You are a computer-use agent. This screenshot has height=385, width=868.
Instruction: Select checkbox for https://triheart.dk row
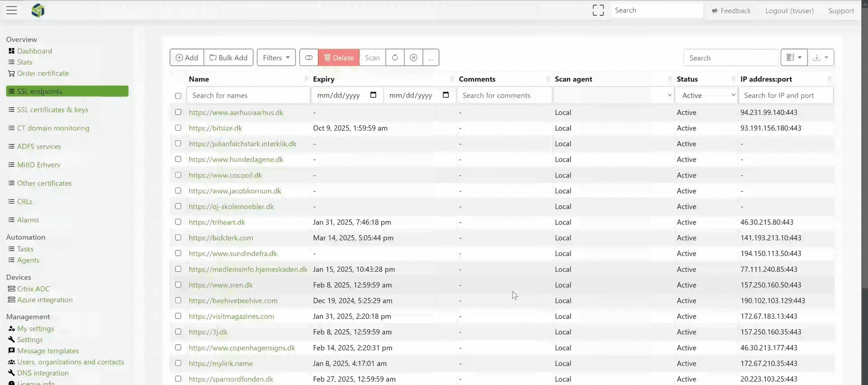point(178,222)
